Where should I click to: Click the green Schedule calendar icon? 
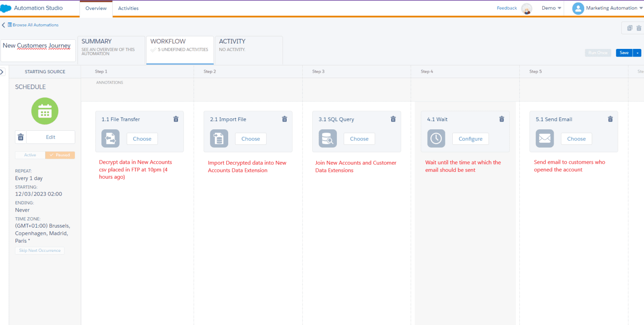45,111
